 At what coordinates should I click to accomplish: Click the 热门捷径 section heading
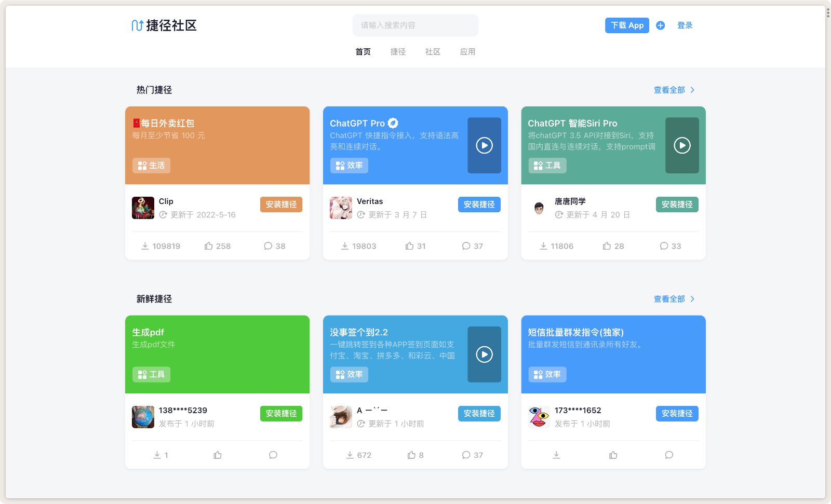pos(154,90)
